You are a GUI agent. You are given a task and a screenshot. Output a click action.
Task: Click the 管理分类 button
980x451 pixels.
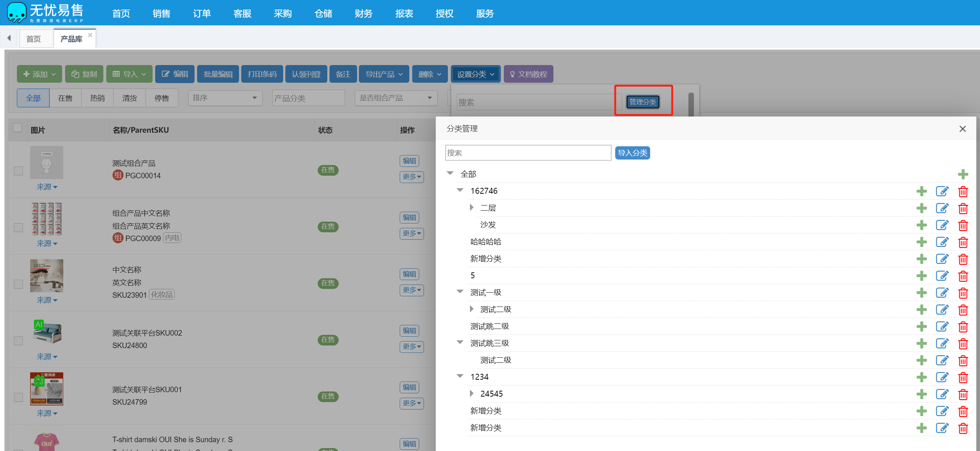642,102
